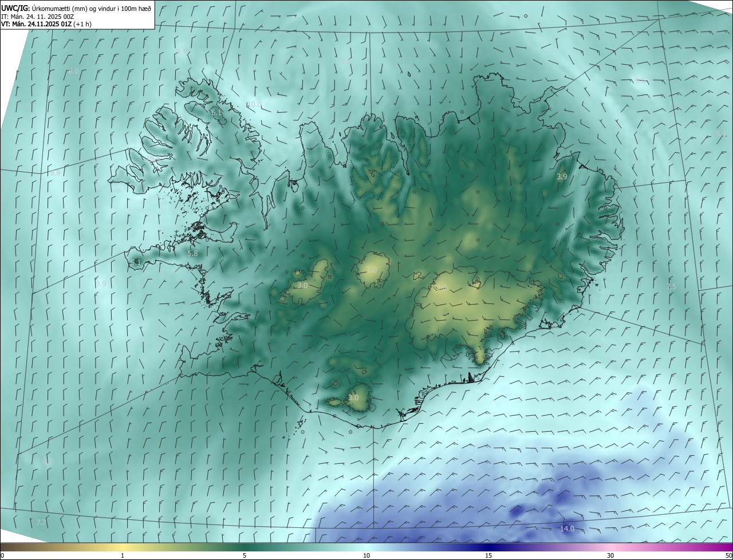This screenshot has width=733, height=560.
Task: Click the "2.0" value on the central glacier
Action: 372,270
